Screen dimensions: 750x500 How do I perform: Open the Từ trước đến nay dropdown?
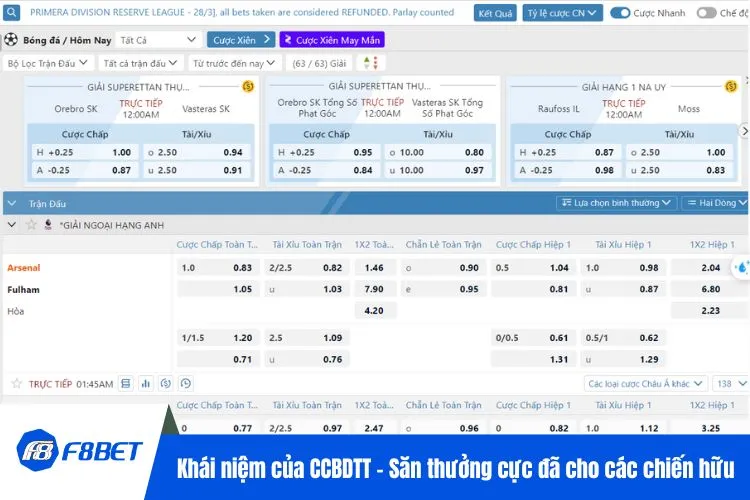coord(233,63)
